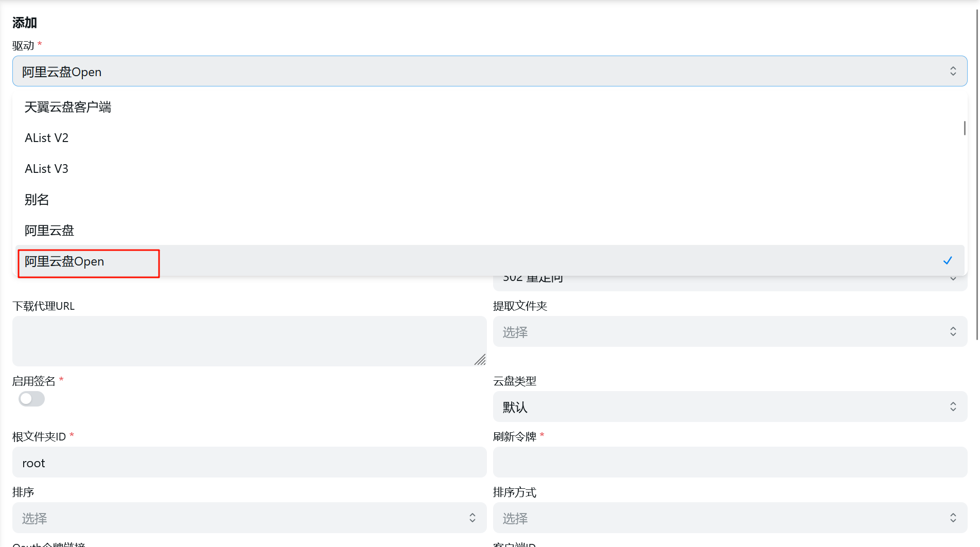Open the 云盘类型 dropdown showing 默认

(x=730, y=407)
